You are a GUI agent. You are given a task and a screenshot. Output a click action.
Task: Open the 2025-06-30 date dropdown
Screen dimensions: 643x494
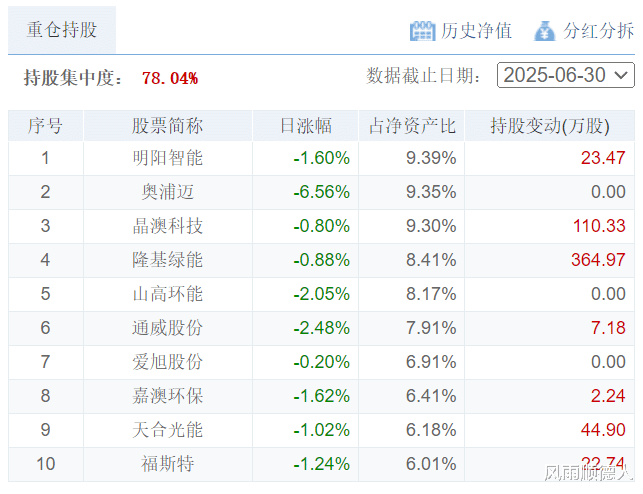pyautogui.click(x=565, y=75)
